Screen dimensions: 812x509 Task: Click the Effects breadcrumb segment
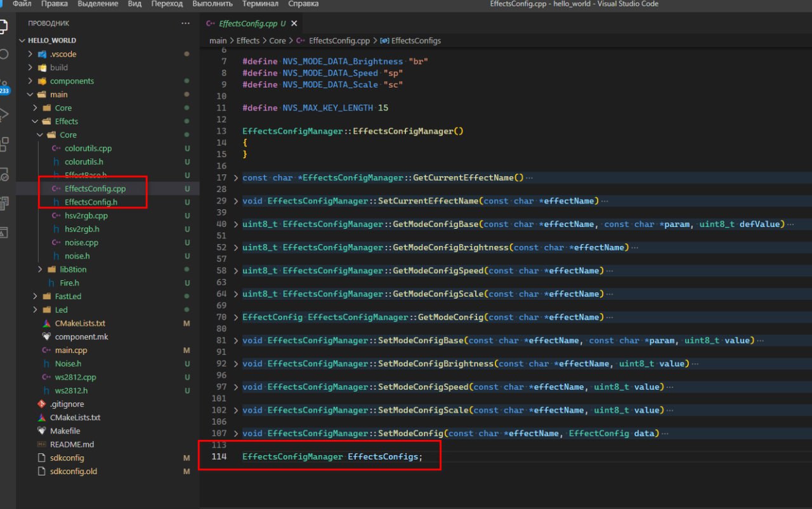[247, 41]
